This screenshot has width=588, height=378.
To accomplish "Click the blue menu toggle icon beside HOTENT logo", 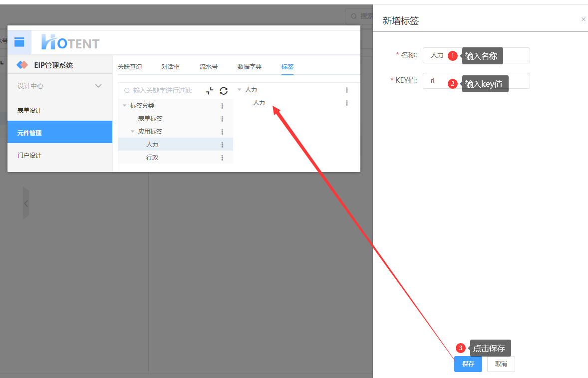I will click(19, 42).
